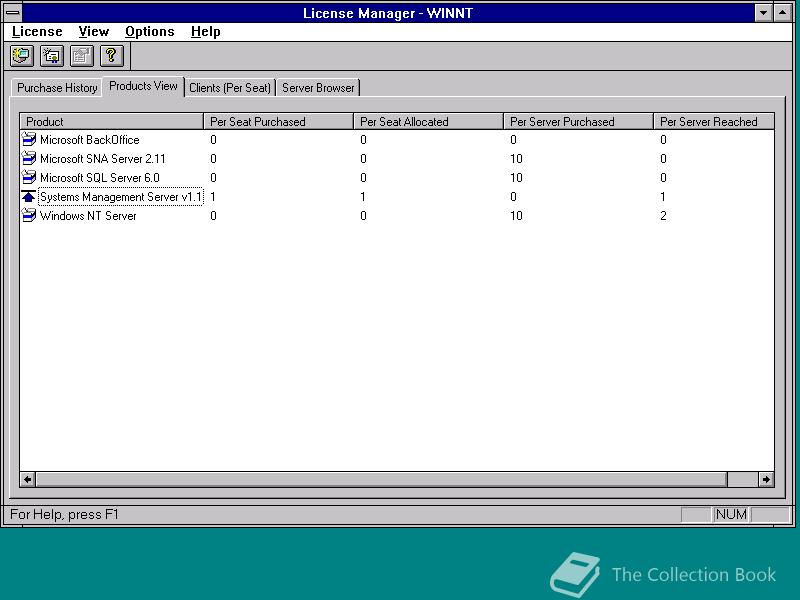Click the New License toolbar icon
This screenshot has height=600, width=800.
coord(22,56)
